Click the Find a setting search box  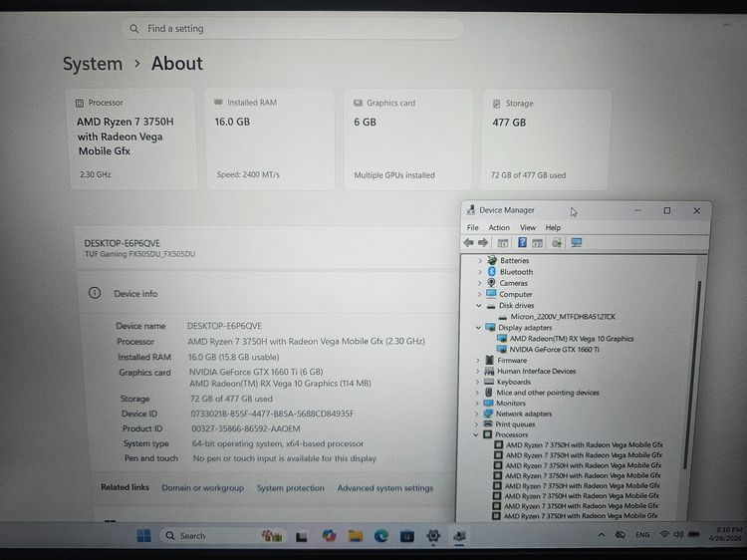tap(292, 29)
